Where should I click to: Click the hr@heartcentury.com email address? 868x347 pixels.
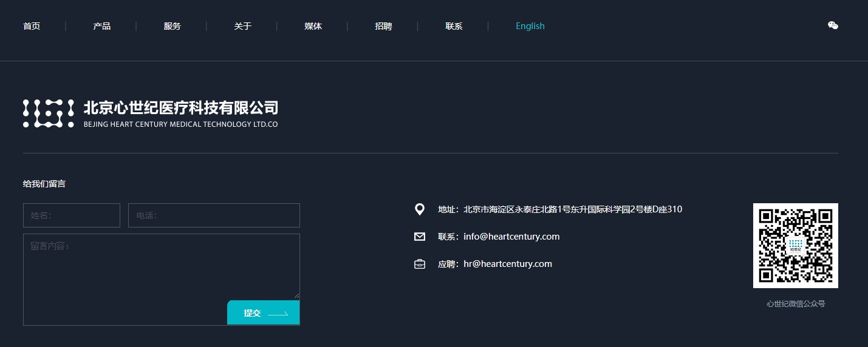point(508,264)
